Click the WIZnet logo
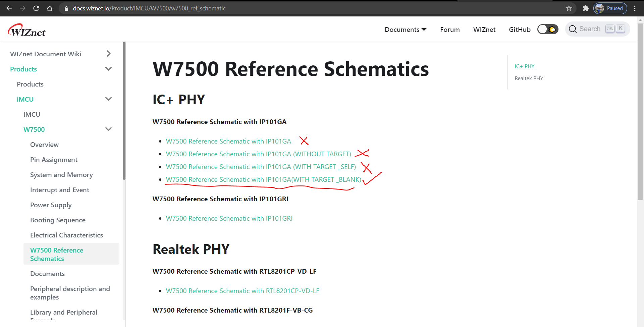The image size is (644, 327). 26,30
